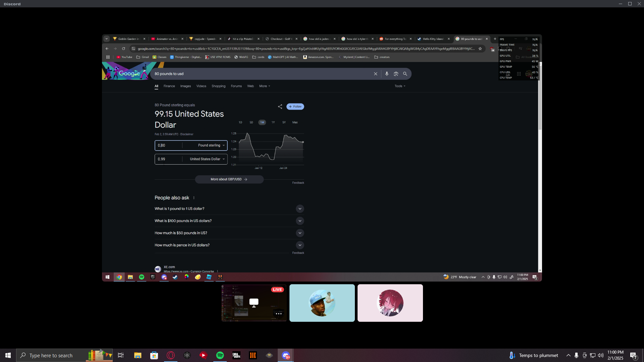Open the United States Dollar currency dropdown
The image size is (644, 362).
(x=207, y=159)
